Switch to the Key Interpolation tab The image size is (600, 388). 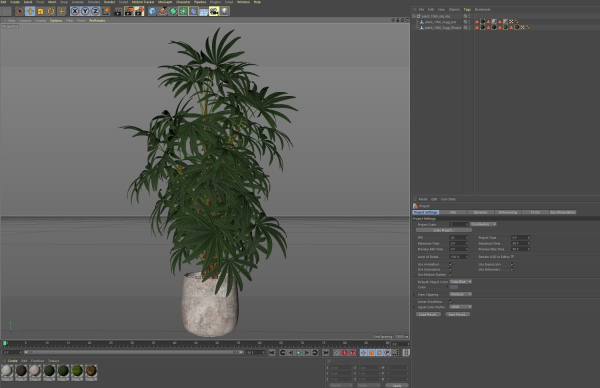point(562,212)
